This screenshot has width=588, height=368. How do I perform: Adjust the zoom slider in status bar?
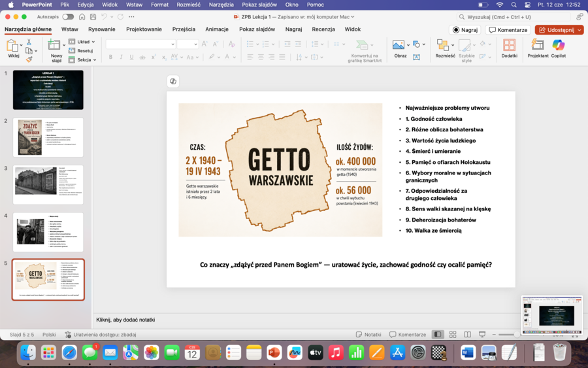(517, 334)
